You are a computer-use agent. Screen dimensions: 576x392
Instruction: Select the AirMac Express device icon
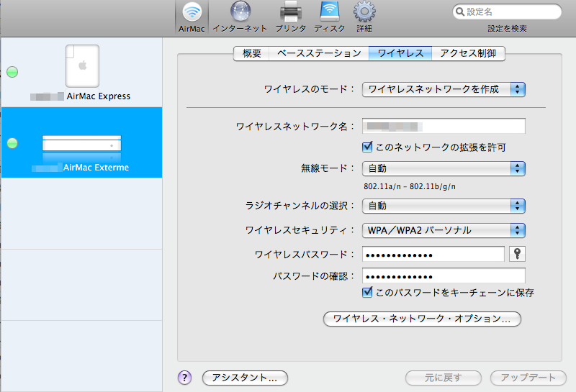coord(82,66)
